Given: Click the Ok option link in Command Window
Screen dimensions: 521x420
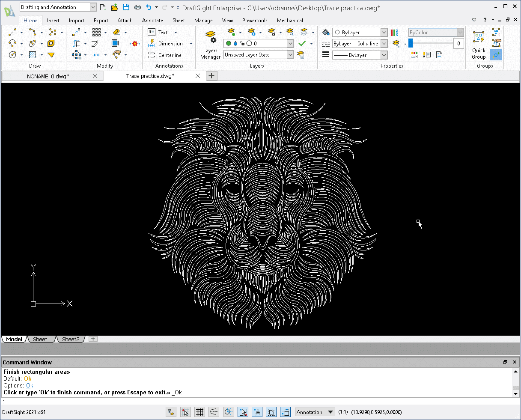Looking at the screenshot, I should click(30, 385).
